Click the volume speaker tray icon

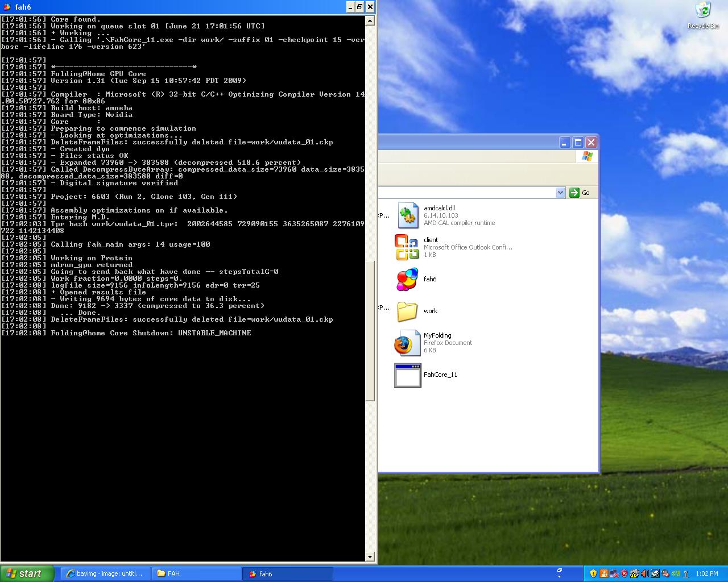pyautogui.click(x=645, y=573)
